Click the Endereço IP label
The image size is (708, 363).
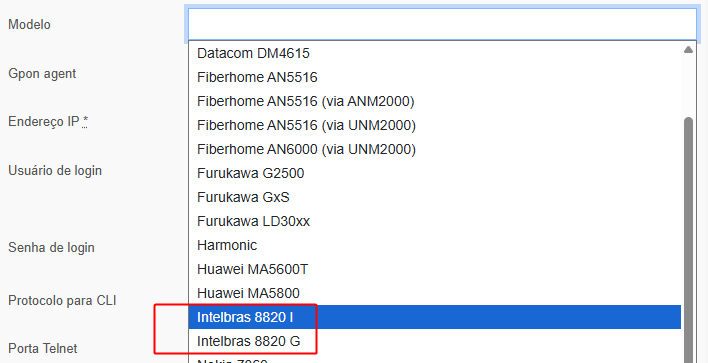pos(48,122)
